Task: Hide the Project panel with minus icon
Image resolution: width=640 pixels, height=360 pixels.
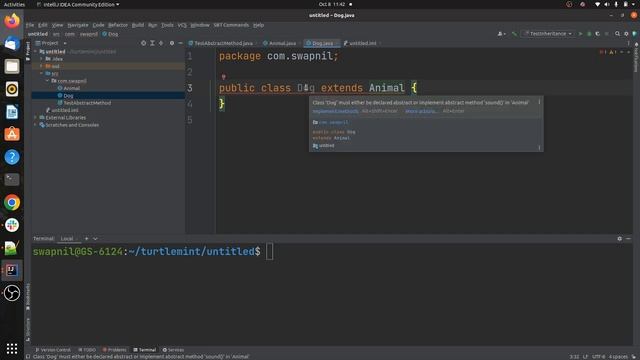Action: coord(180,43)
